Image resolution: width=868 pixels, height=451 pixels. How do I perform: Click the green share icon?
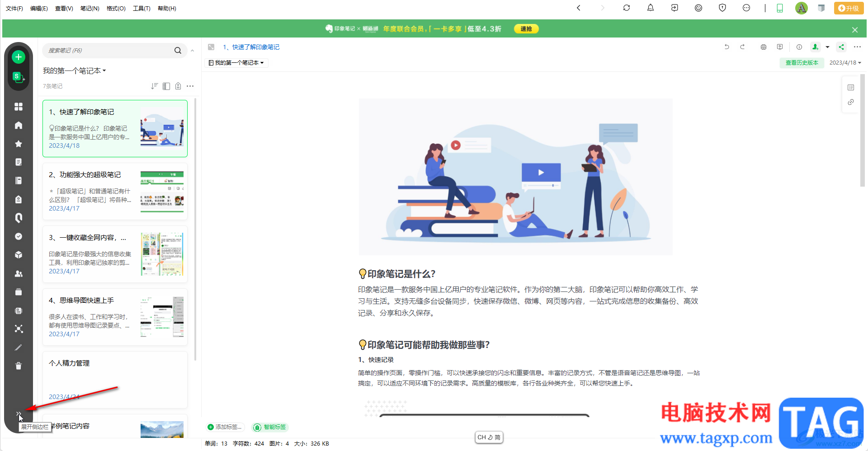pyautogui.click(x=841, y=47)
